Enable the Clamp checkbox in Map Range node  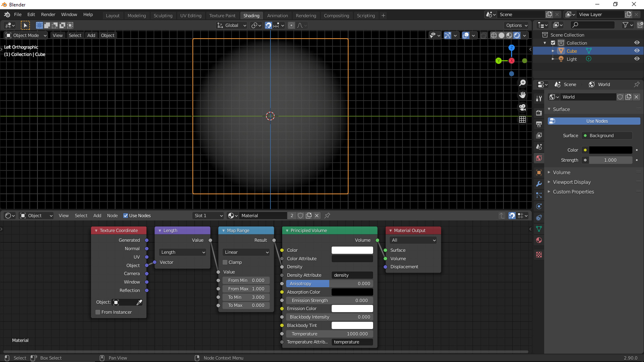pos(225,262)
